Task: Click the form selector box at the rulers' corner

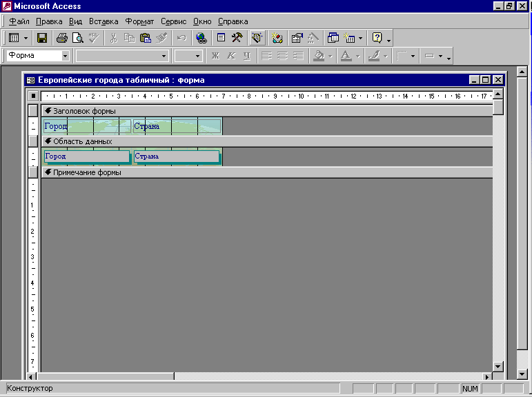Action: click(x=33, y=96)
